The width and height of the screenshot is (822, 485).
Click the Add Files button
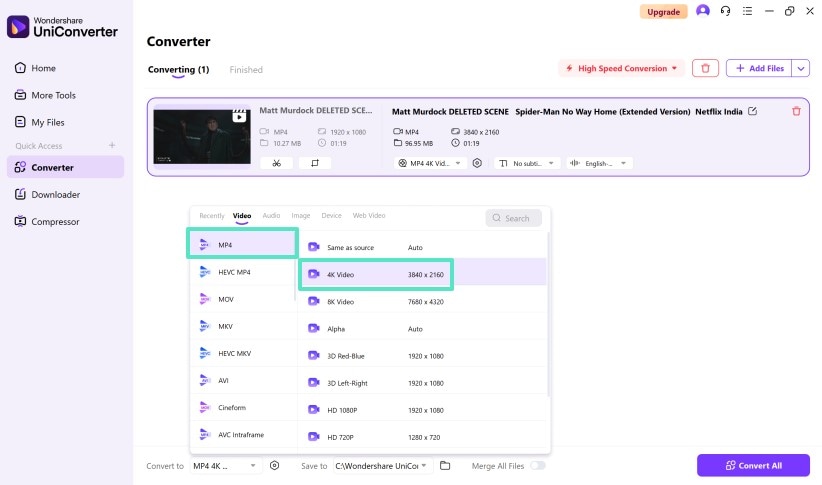point(759,68)
